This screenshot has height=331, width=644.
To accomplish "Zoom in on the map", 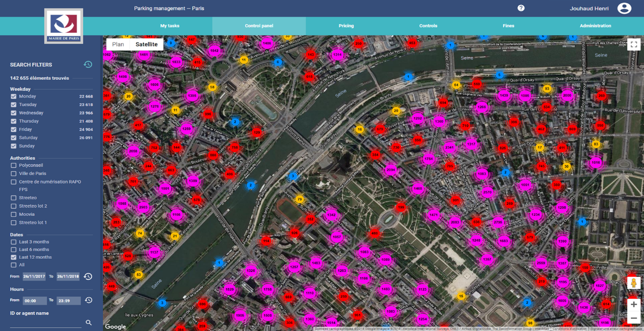I will tap(633, 304).
